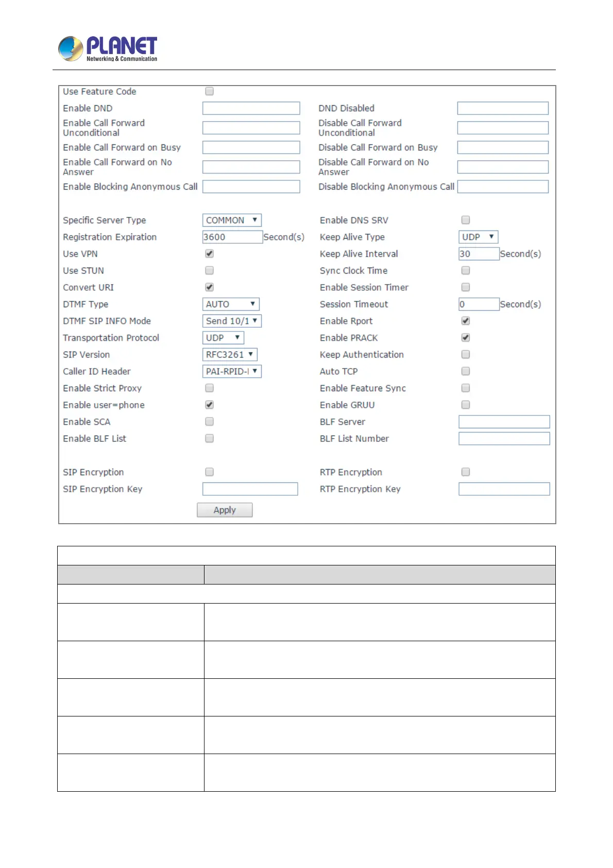Check the Enable GRUU box
Viewport: 613px width, 868px height.
[x=466, y=405]
